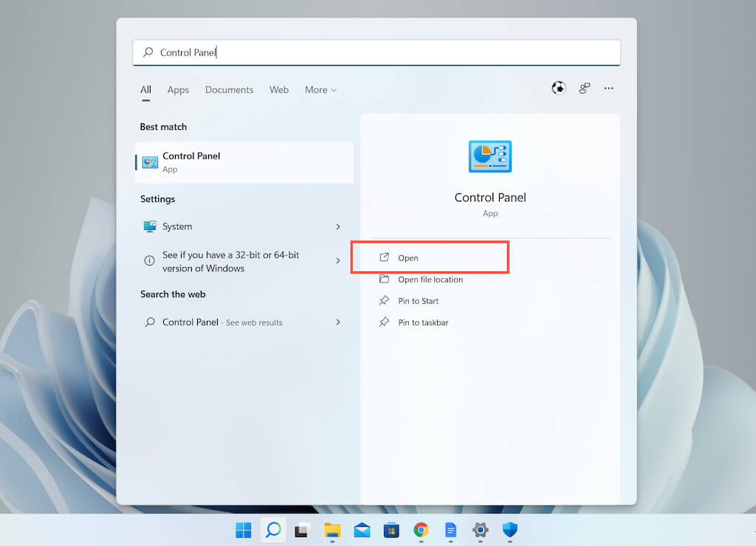The height and width of the screenshot is (546, 756).
Task: Click the pin icon beside Pin to taskbar
Action: pos(384,322)
